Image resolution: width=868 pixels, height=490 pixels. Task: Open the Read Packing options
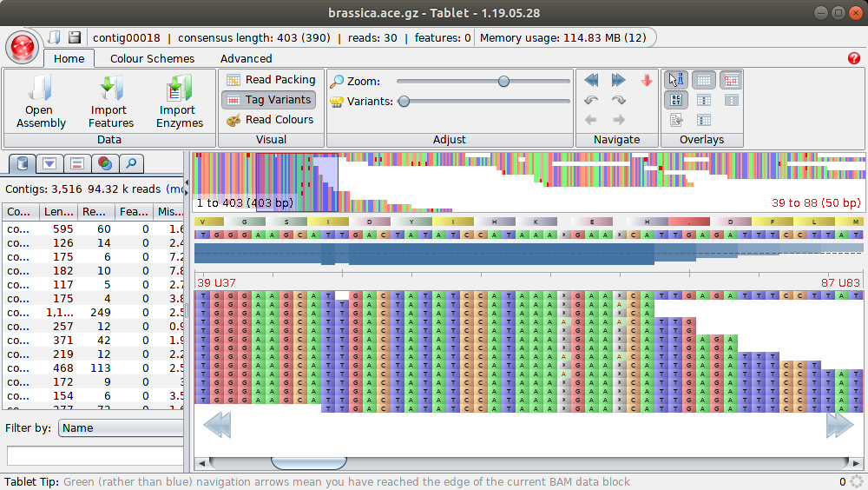click(x=270, y=80)
